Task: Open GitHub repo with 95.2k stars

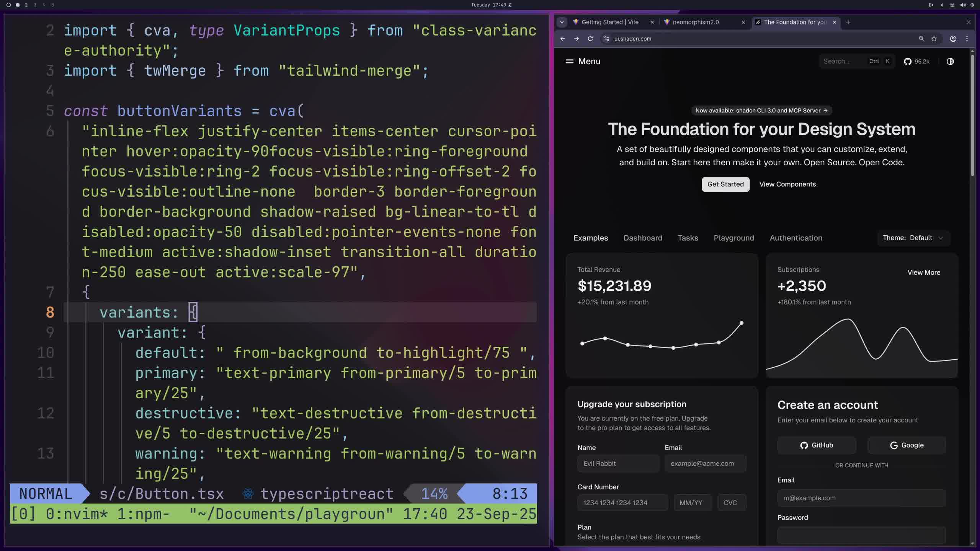Action: [x=916, y=62]
